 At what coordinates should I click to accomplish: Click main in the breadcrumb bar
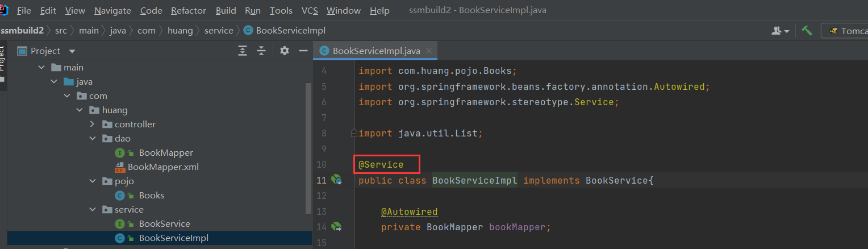pos(89,30)
